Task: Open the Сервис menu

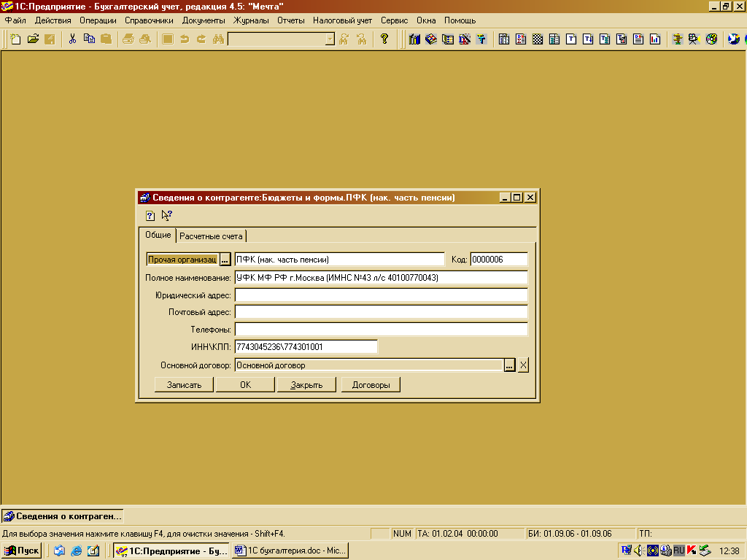Action: [x=394, y=20]
